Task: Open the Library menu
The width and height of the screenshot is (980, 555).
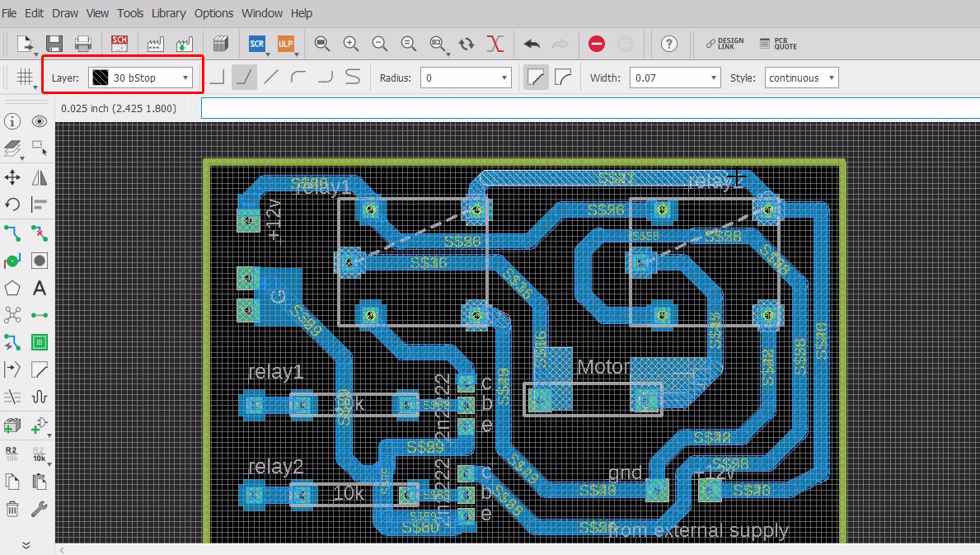Action: coord(169,13)
